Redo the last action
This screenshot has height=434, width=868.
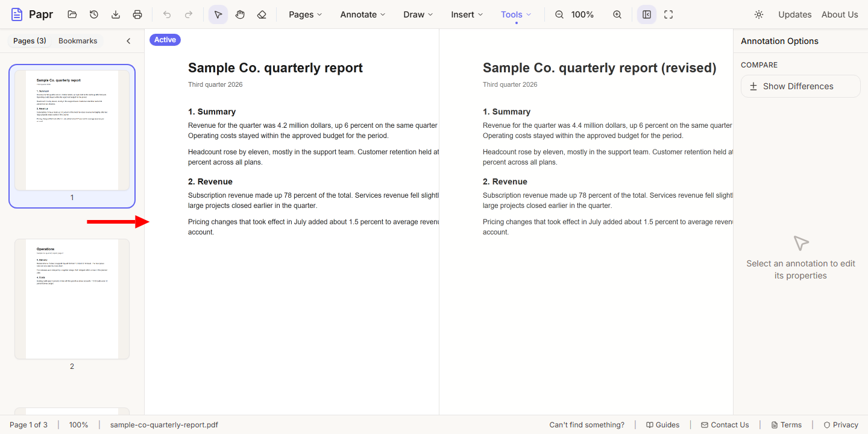(x=189, y=14)
